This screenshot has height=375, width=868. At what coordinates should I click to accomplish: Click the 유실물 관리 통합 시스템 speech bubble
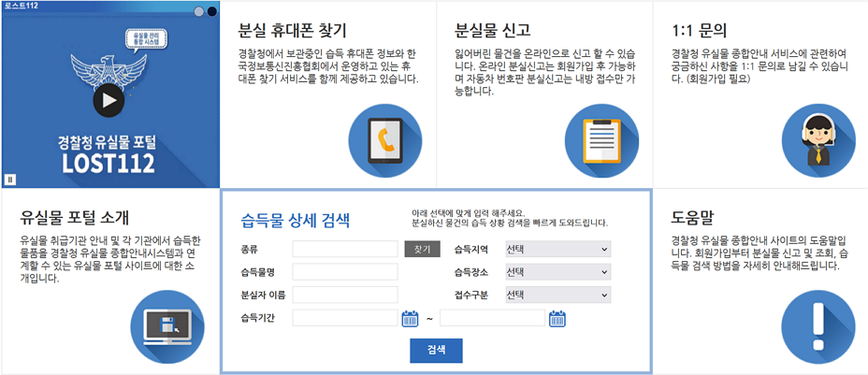coord(147,38)
